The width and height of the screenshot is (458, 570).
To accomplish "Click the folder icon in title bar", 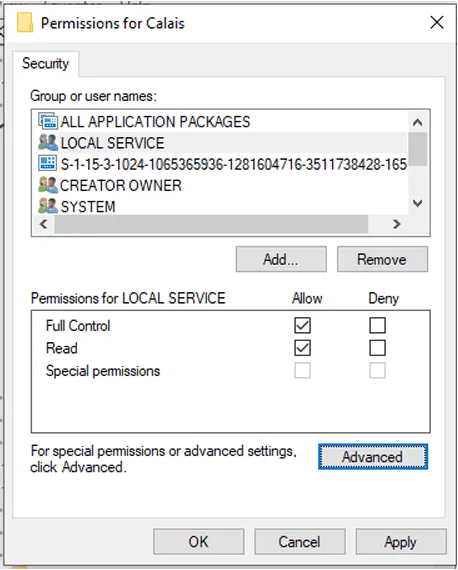I will (25, 23).
